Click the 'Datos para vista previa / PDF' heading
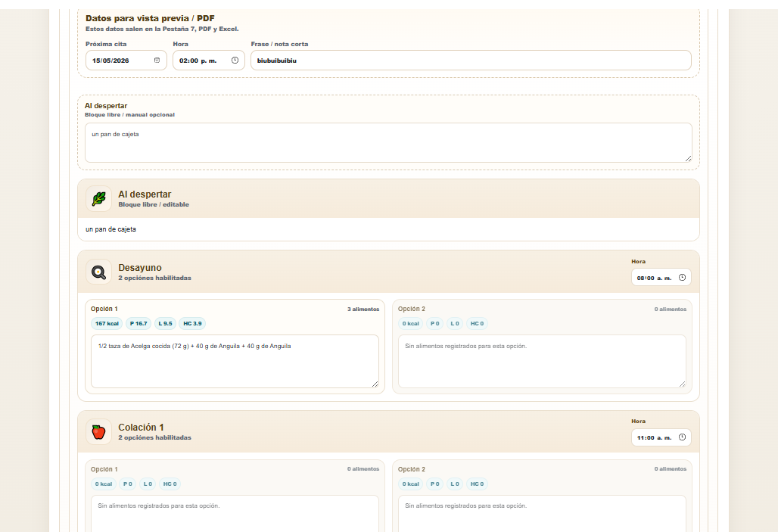The image size is (778, 532). pos(150,18)
